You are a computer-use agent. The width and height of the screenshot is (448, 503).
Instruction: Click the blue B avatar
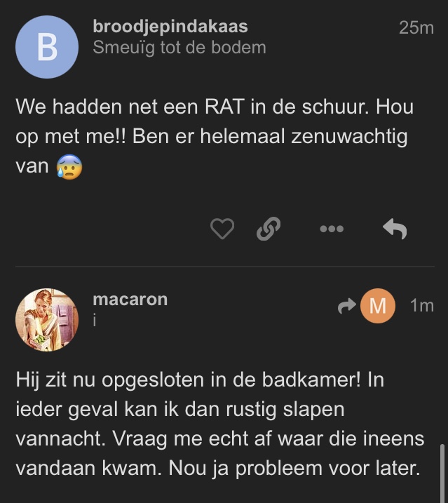click(x=47, y=47)
